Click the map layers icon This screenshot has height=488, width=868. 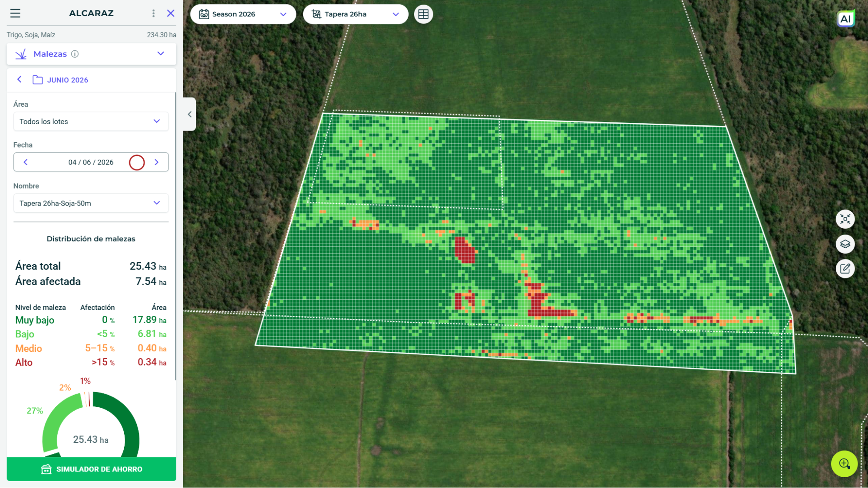click(845, 244)
